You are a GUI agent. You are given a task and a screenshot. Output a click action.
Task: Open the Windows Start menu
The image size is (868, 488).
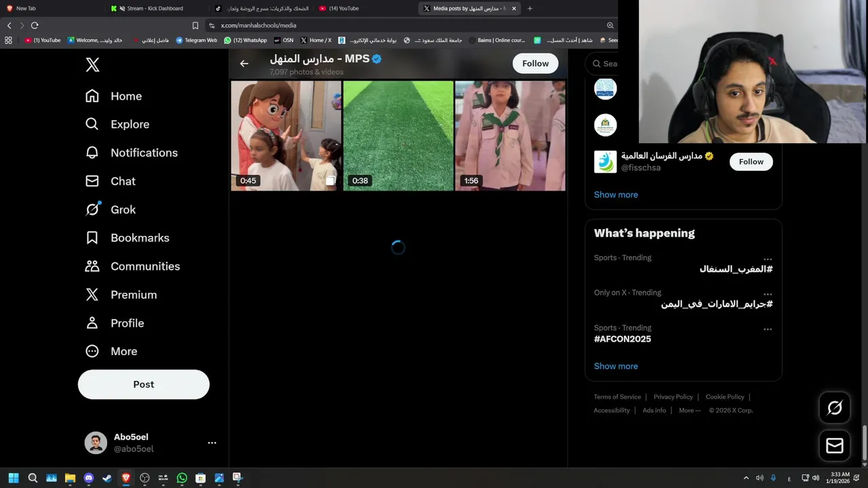point(14,478)
